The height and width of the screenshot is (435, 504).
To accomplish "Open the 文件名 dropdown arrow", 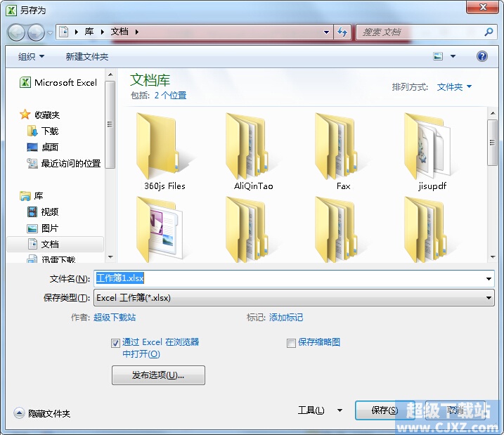I will [489, 278].
